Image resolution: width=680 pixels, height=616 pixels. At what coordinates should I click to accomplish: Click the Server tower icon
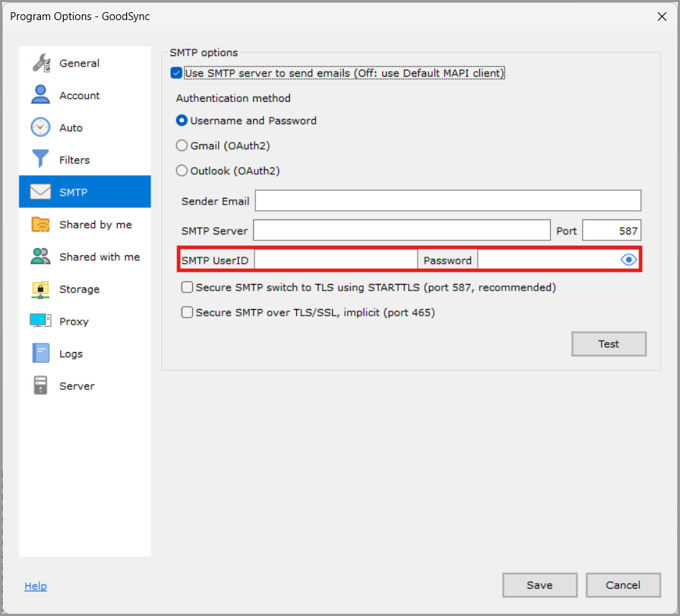click(40, 385)
